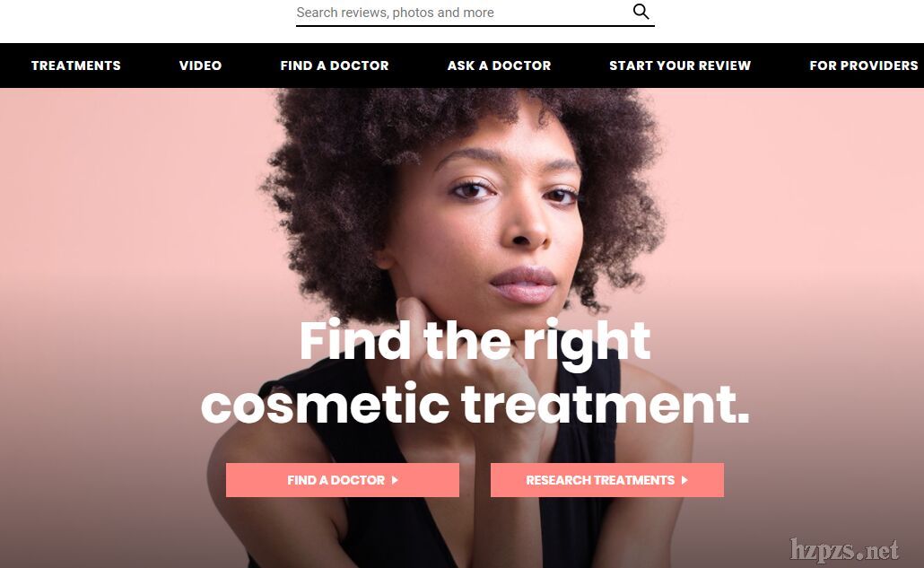Select Find a Doctor in the black navigation bar
Viewport: 924px width, 568px height.
point(335,66)
